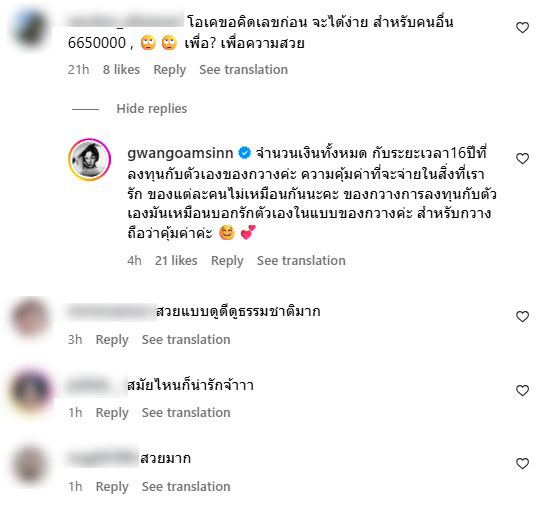
Task: Open blurred avatar of the 3h commenter
Action: pyautogui.click(x=30, y=318)
